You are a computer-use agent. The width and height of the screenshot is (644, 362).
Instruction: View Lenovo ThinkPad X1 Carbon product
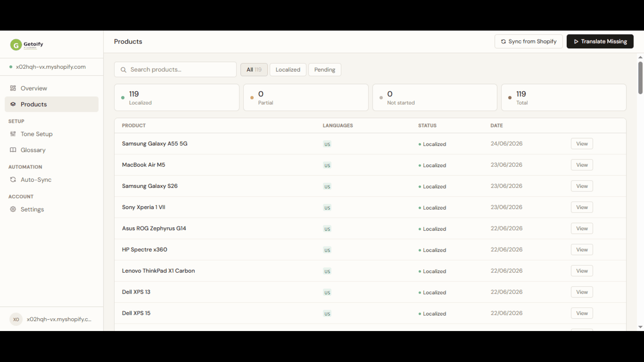pos(582,271)
